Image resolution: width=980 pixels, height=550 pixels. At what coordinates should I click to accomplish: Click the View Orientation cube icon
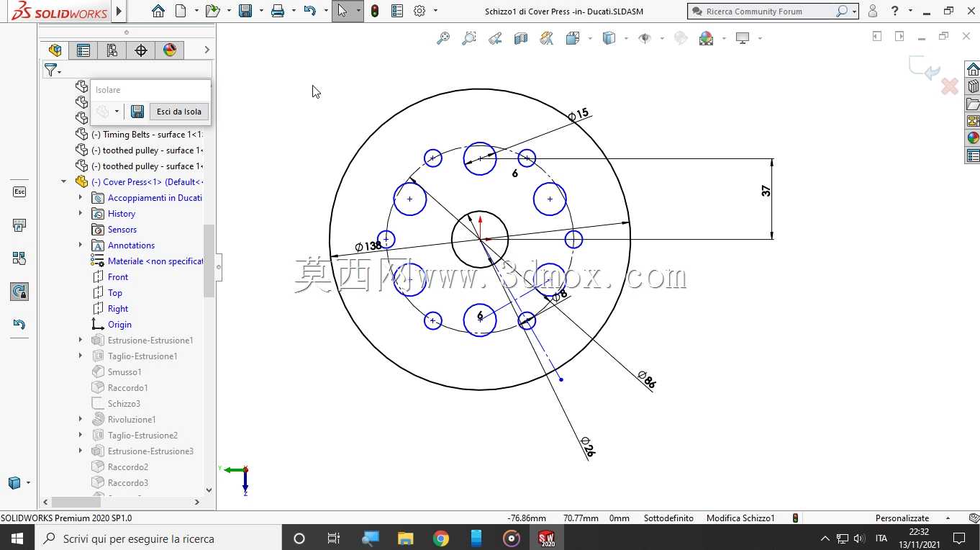tap(573, 38)
